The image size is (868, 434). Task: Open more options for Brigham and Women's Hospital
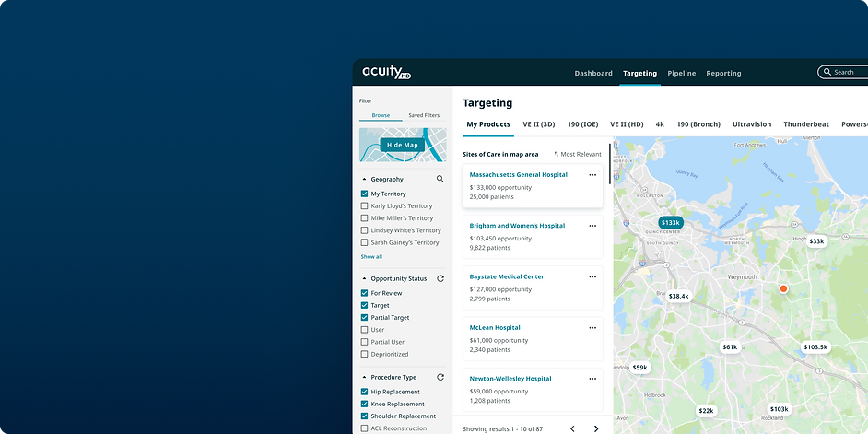pyautogui.click(x=592, y=226)
